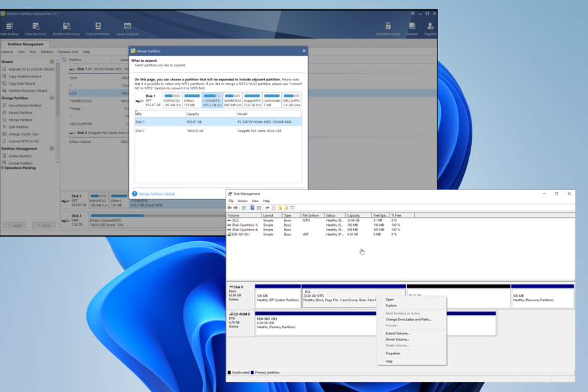Click the Undo button in MiniTool
The height and width of the screenshot is (392, 588).
coord(44,225)
